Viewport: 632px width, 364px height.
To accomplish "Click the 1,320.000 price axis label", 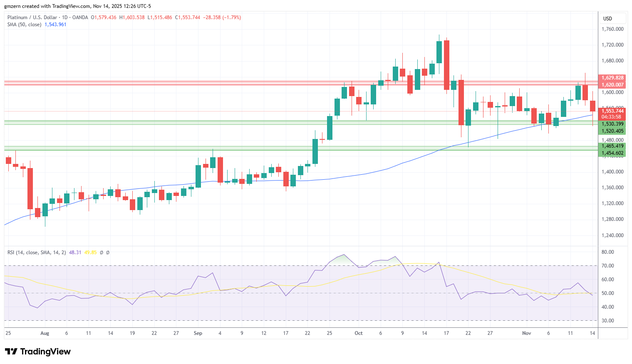I will click(612, 203).
